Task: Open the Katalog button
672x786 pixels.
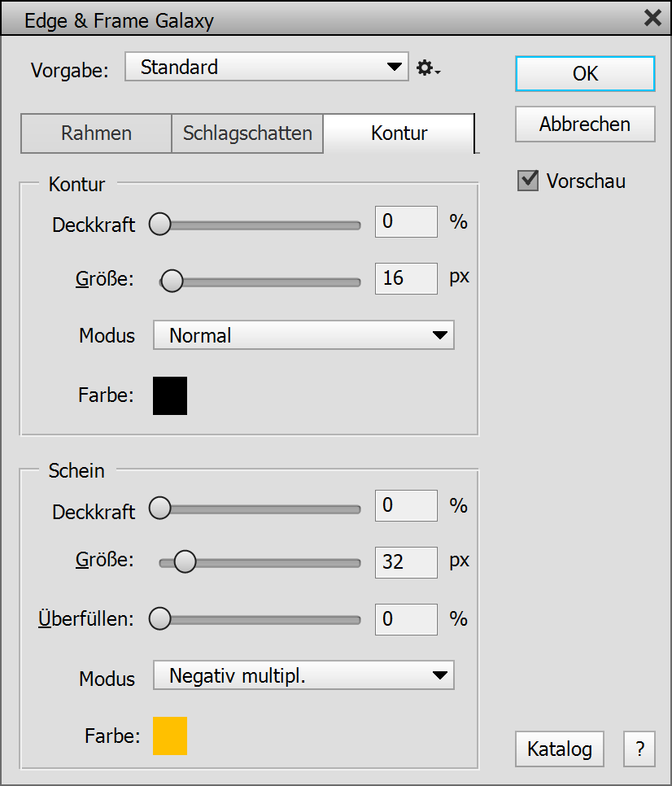Action: [560, 749]
